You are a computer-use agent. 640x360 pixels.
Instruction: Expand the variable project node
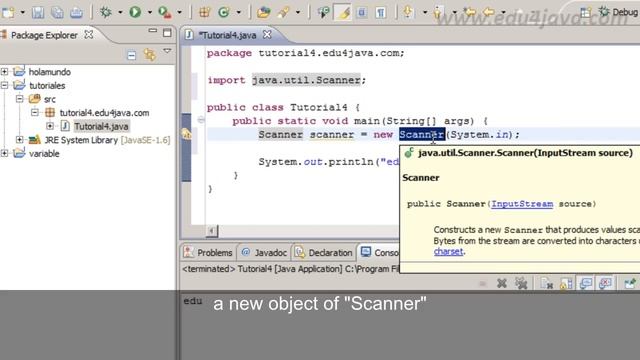4,153
